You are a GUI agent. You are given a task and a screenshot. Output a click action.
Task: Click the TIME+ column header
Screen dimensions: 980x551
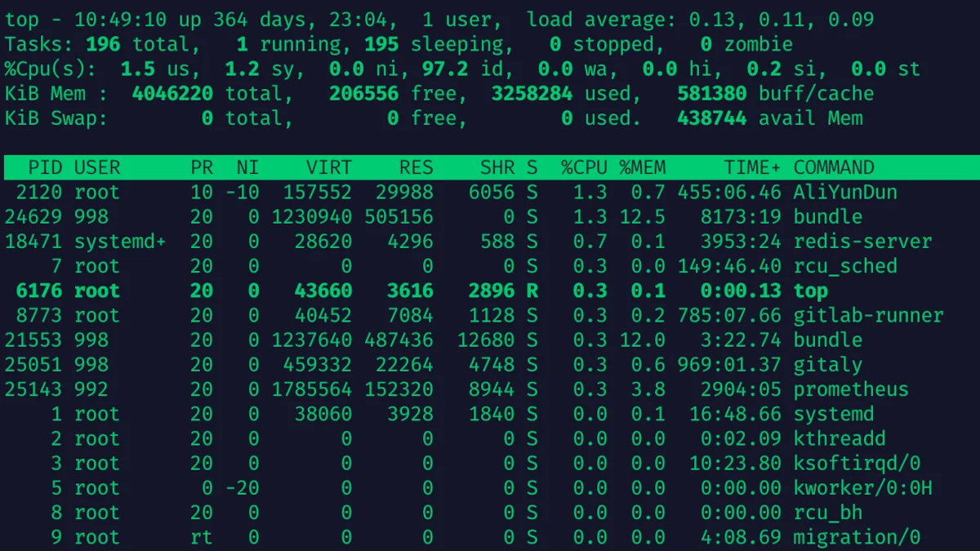[752, 167]
